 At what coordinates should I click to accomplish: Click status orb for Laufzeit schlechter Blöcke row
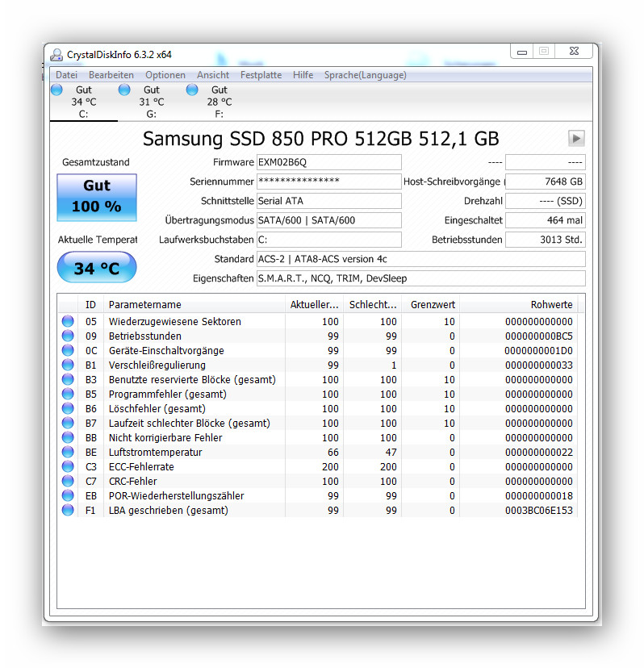point(68,423)
